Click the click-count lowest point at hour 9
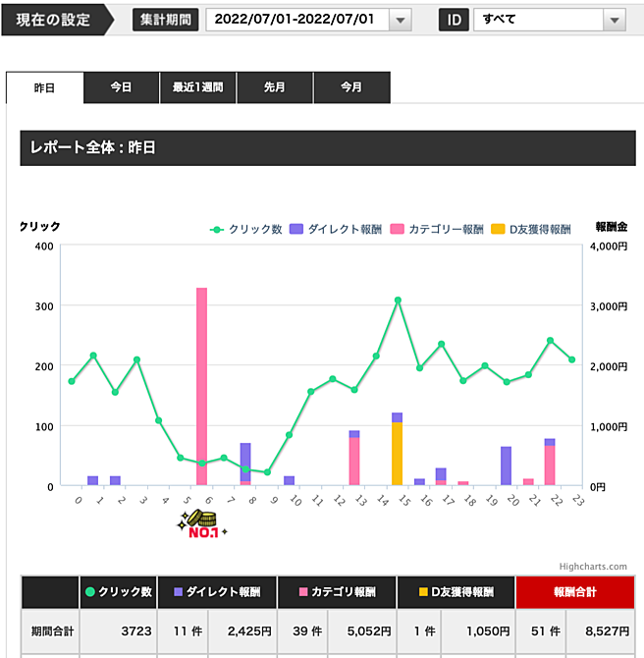 [267, 472]
